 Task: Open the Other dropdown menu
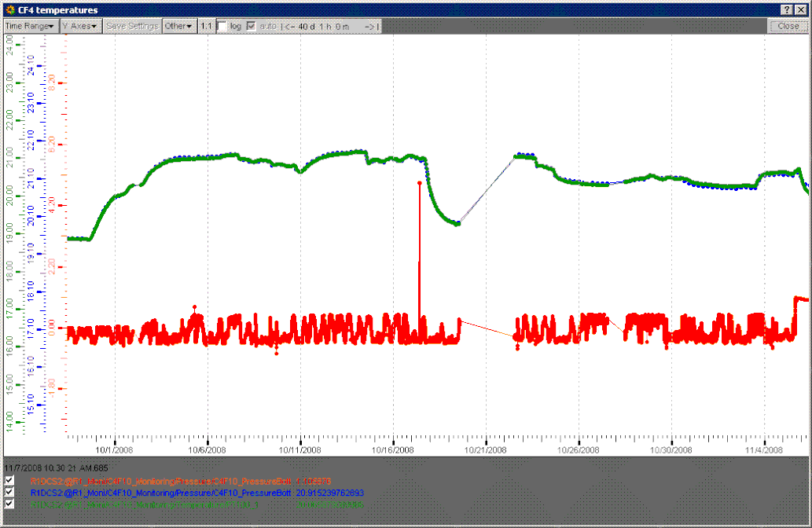click(178, 26)
